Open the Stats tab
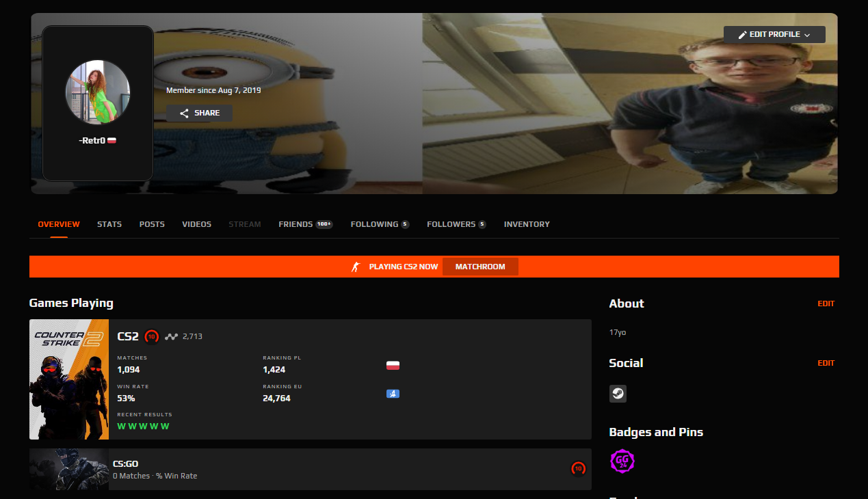Screen dimensions: 868x499 [x=109, y=224]
